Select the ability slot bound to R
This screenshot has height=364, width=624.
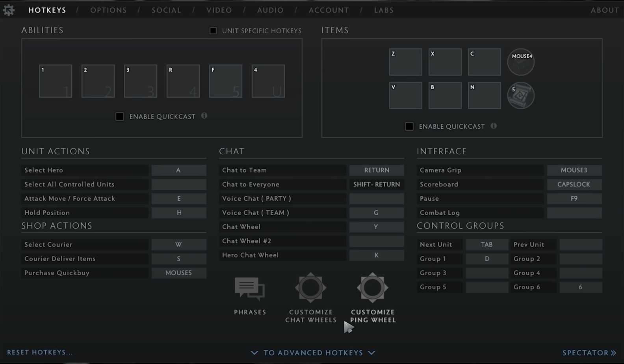point(183,81)
